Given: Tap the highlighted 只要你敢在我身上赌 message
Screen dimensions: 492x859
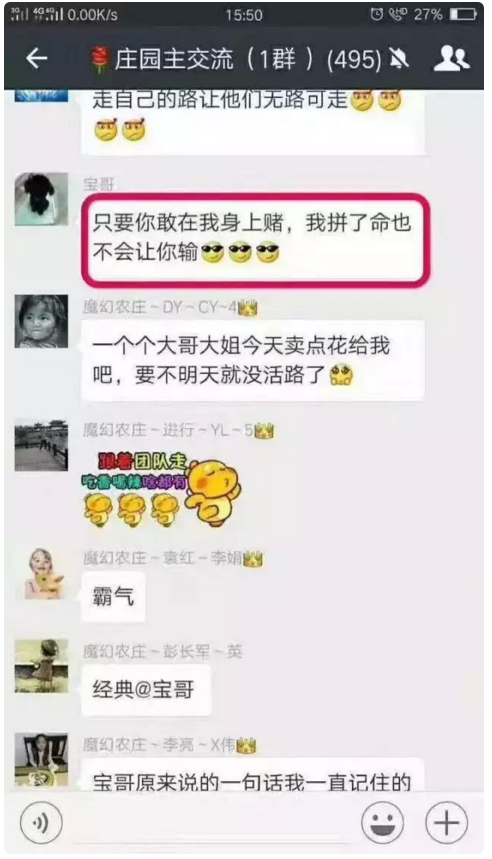Looking at the screenshot, I should (255, 239).
